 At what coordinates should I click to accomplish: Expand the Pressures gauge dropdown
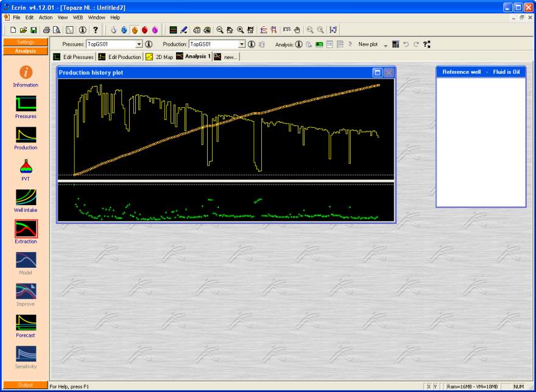[139, 44]
